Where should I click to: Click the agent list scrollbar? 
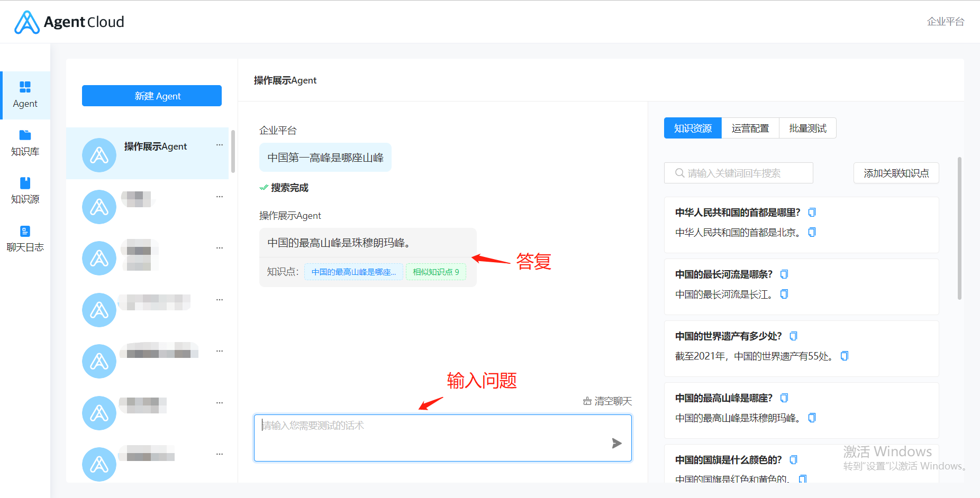point(233,151)
